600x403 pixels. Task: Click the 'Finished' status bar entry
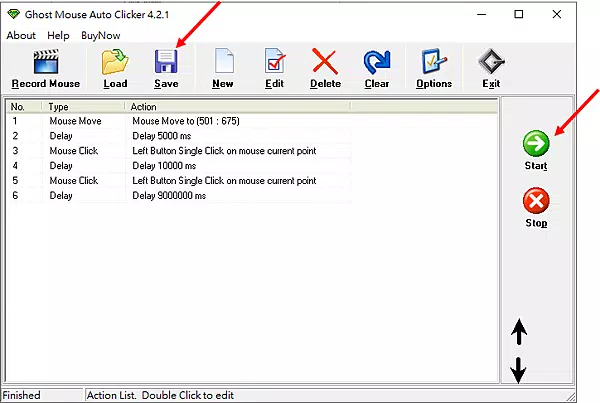[x=21, y=395]
